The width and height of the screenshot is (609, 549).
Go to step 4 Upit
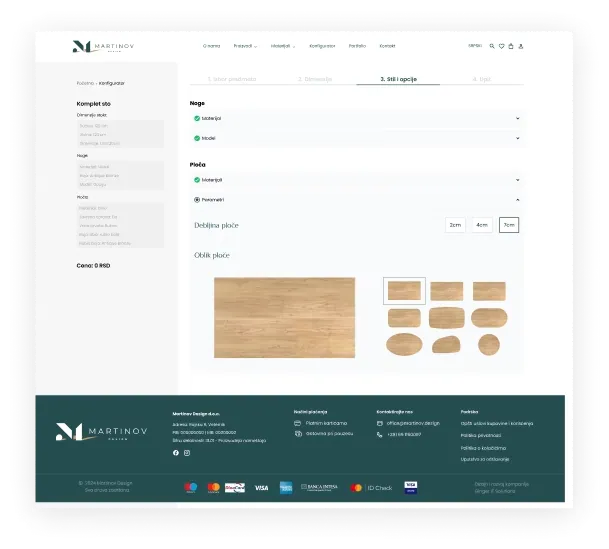coord(482,79)
